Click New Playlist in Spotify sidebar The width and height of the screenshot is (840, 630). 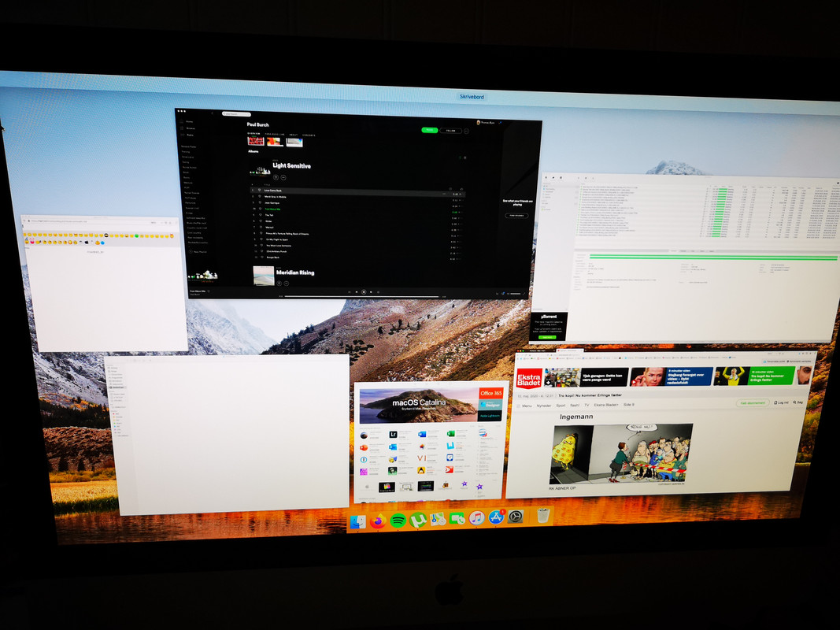(199, 252)
